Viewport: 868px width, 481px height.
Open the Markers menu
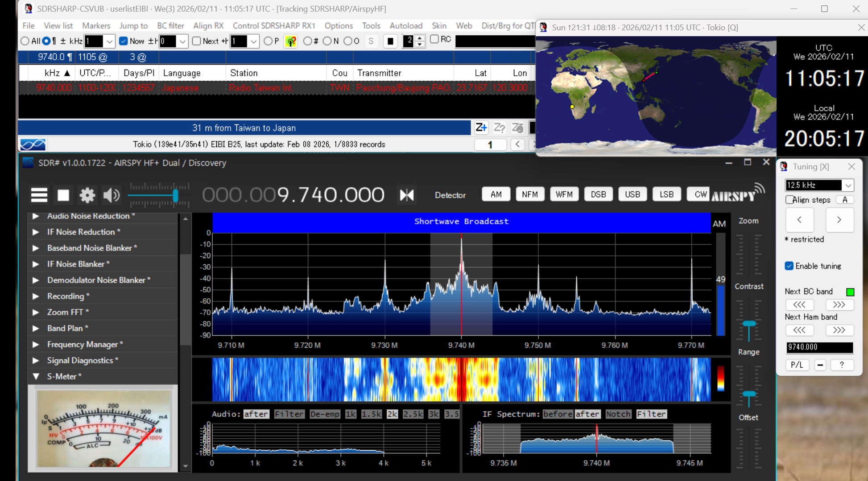pos(96,25)
